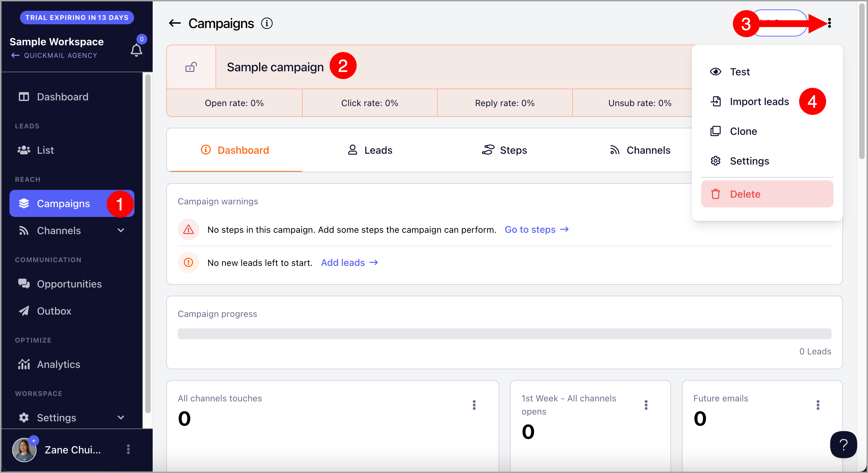Open campaign Settings from the menu
Viewport: 868px width, 473px height.
767,161
